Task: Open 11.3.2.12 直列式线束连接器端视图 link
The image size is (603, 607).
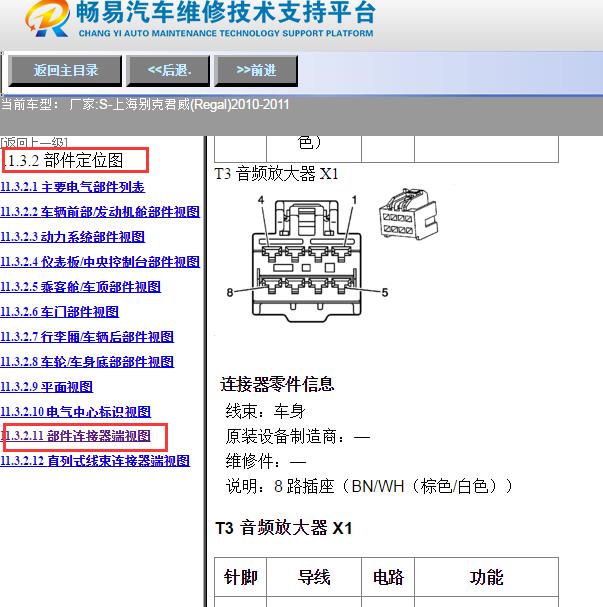Action: tap(95, 461)
